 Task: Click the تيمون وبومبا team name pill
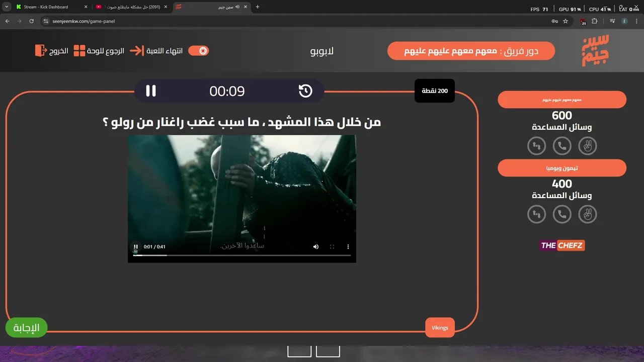click(x=562, y=168)
